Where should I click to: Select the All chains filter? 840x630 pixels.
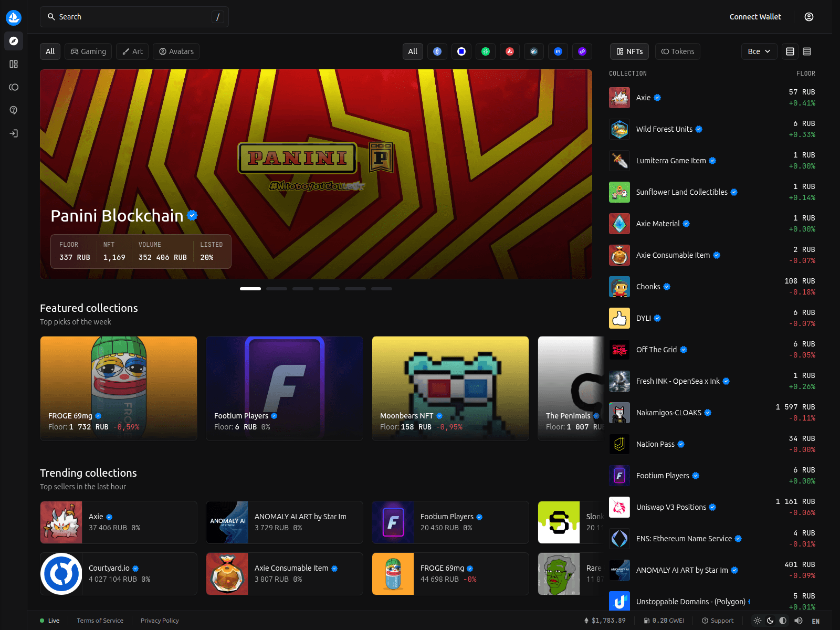413,51
